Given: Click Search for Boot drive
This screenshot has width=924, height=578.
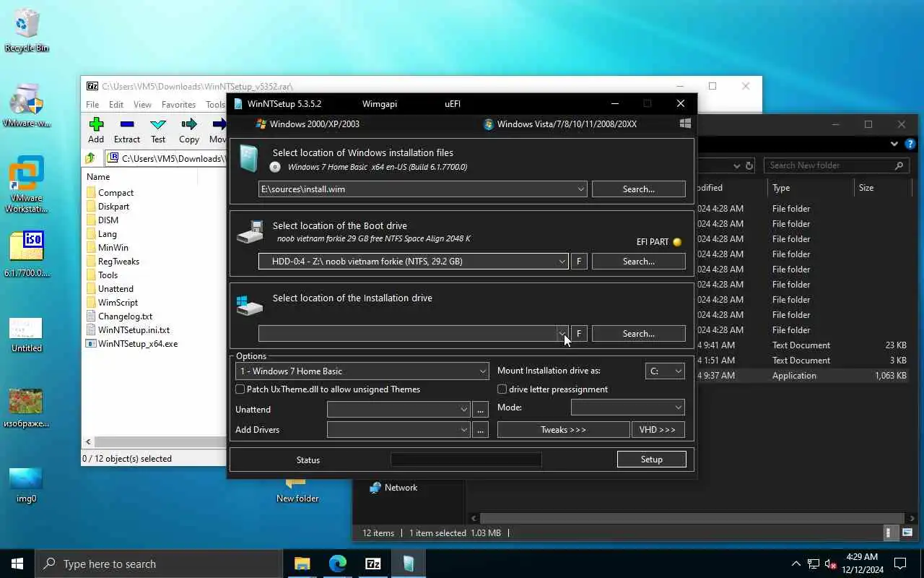Looking at the screenshot, I should coord(638,262).
